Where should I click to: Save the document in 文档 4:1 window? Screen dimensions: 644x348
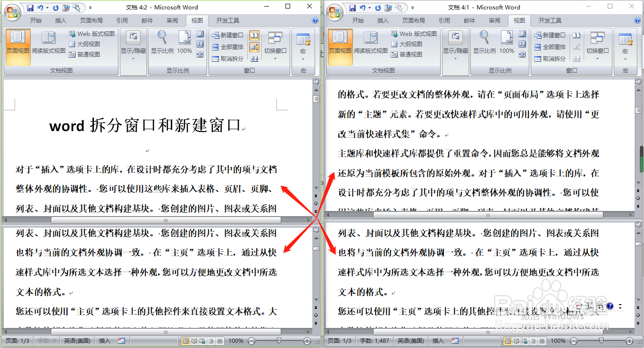352,8
